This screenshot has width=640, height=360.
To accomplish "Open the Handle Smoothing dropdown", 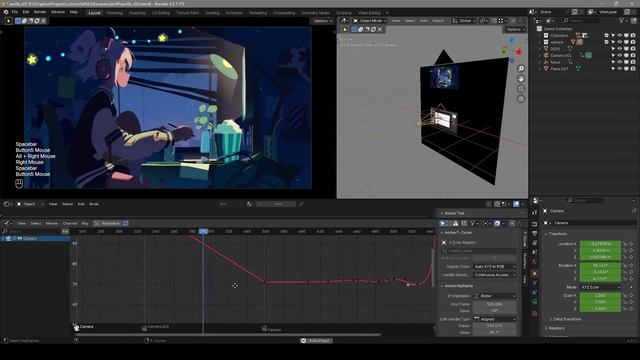I will pos(495,275).
